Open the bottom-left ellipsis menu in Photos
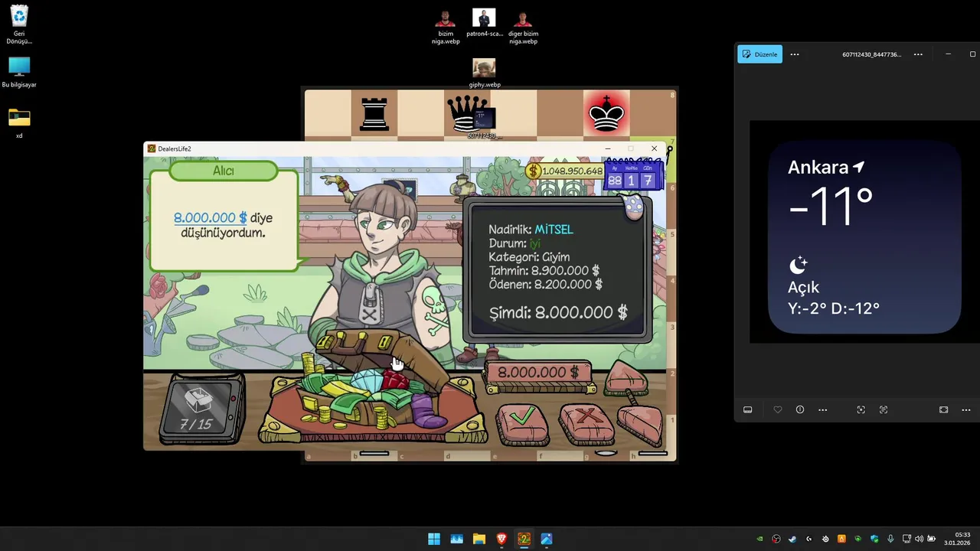The height and width of the screenshot is (551, 980). coord(823,410)
